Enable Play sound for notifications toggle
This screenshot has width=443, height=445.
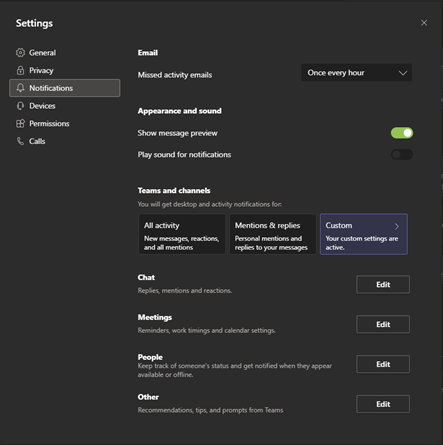pyautogui.click(x=402, y=154)
